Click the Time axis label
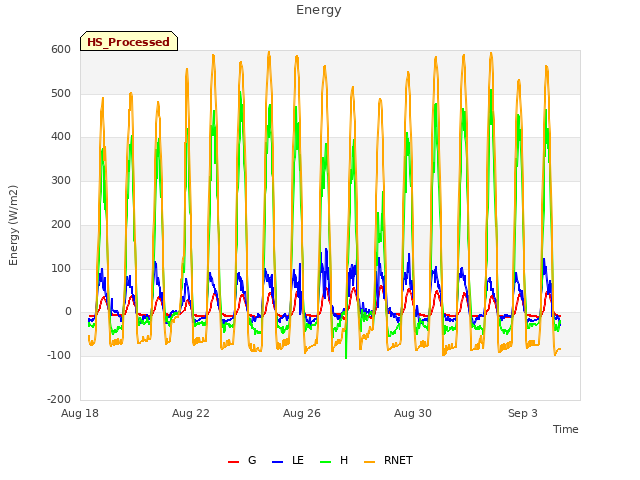The image size is (640, 480). (x=566, y=429)
